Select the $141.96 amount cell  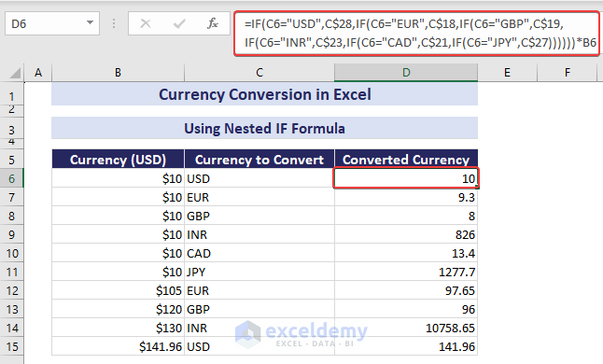click(x=118, y=346)
